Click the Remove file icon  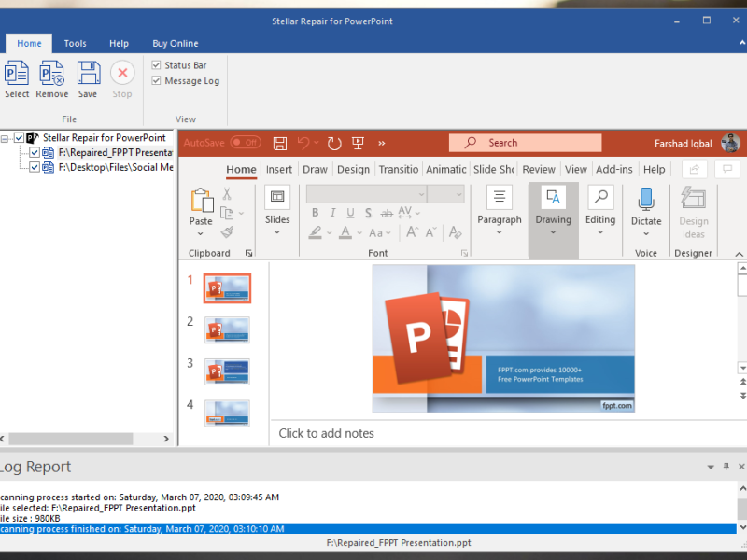[52, 73]
